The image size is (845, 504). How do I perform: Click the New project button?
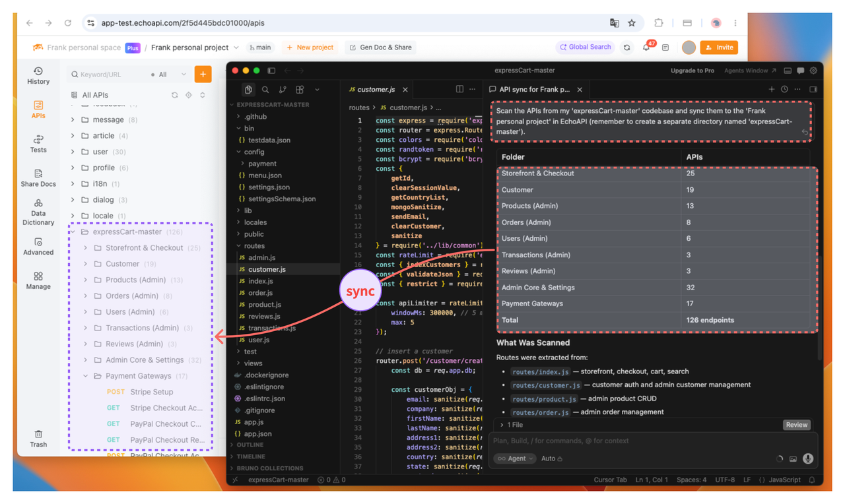[310, 47]
